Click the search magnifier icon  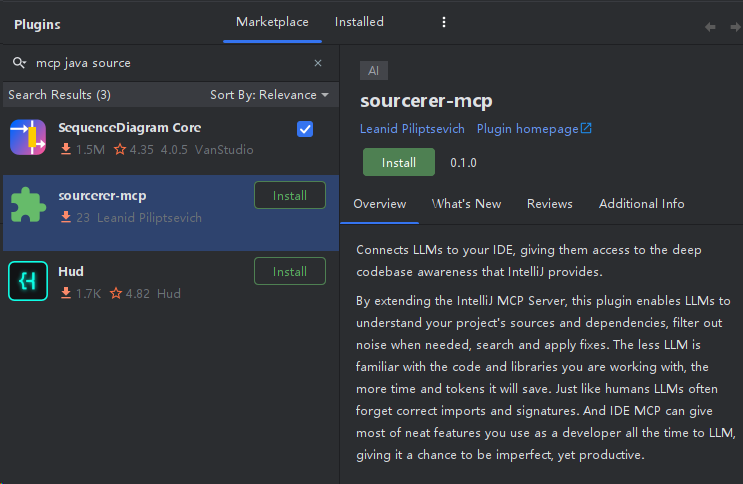pyautogui.click(x=19, y=63)
